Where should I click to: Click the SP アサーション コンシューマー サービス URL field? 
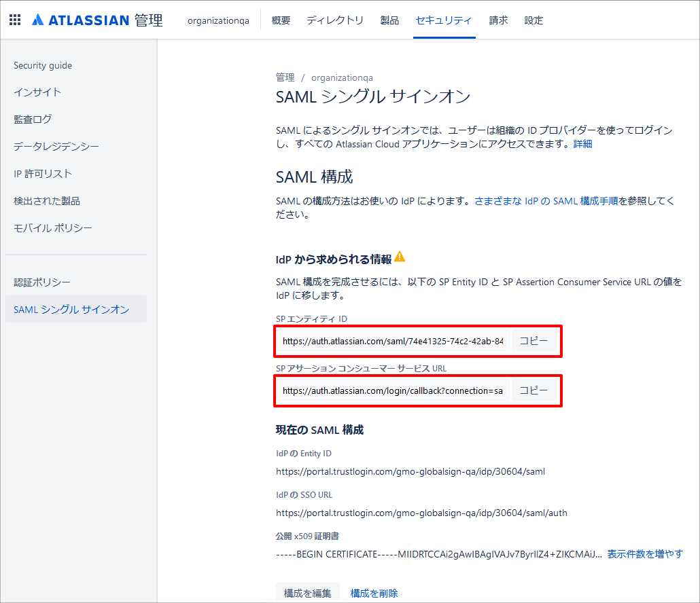tap(393, 390)
